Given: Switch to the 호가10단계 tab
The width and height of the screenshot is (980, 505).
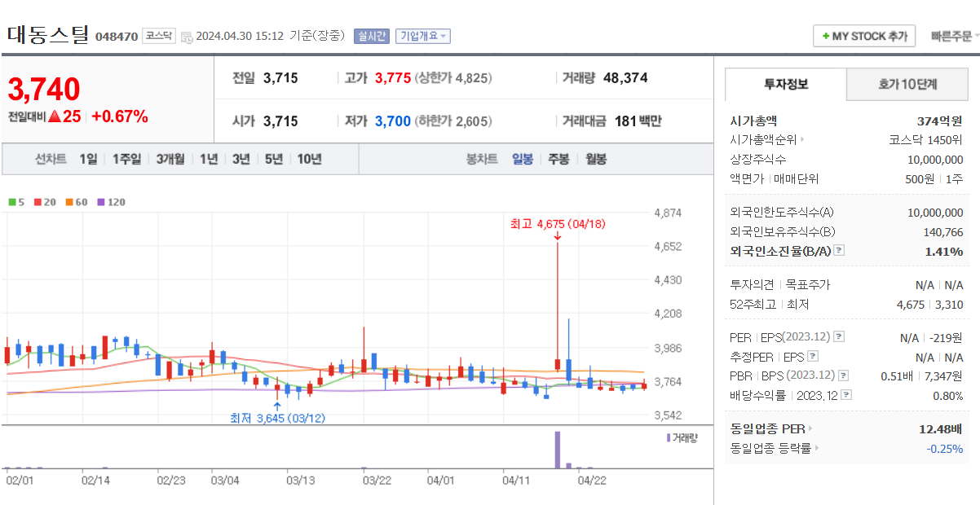Looking at the screenshot, I should (x=907, y=84).
